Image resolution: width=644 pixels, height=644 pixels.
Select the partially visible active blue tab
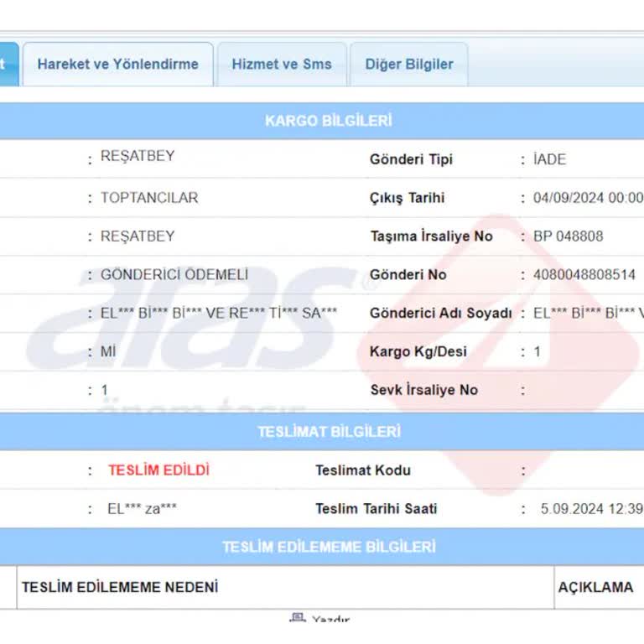point(8,64)
